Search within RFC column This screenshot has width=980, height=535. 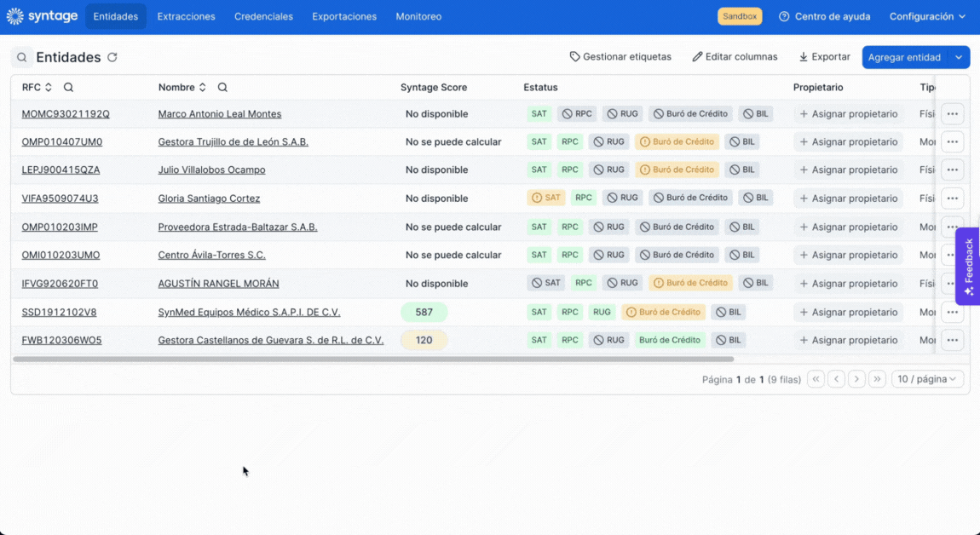(x=69, y=88)
